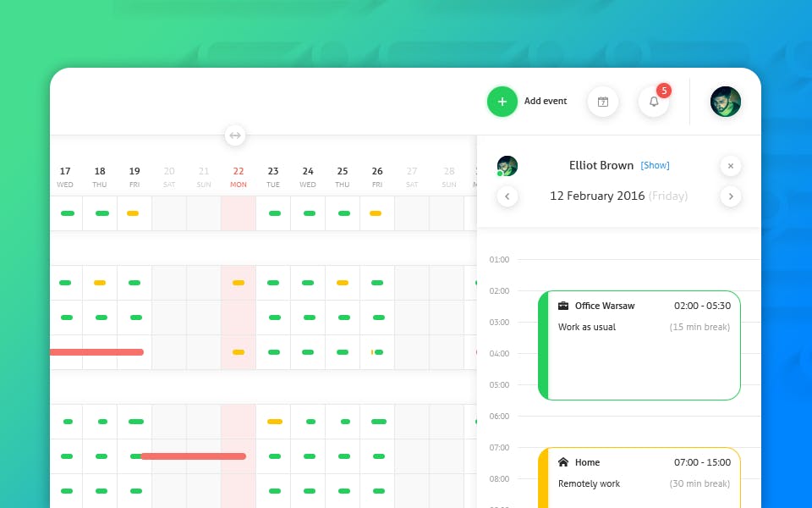Click the Show link next to Elliot Brown

pyautogui.click(x=655, y=165)
